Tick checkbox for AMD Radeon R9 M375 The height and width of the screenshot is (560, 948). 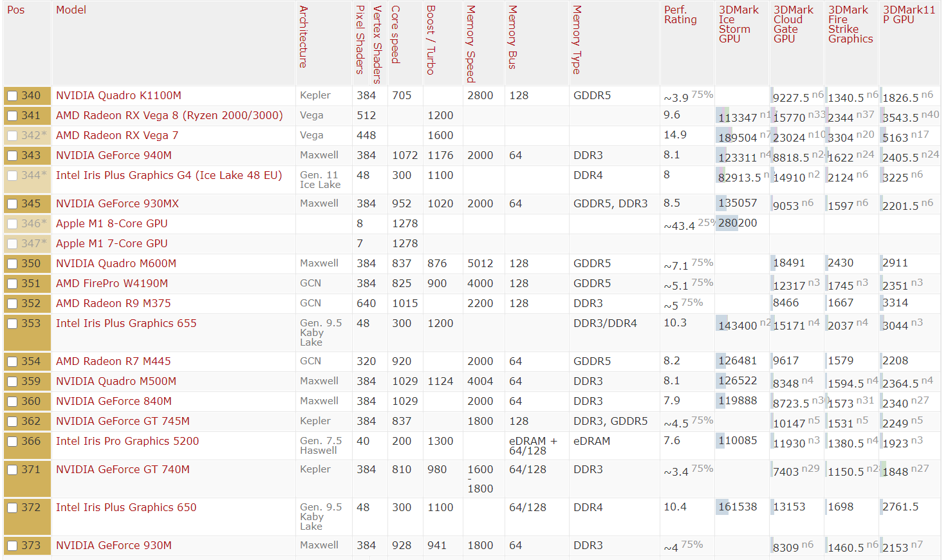coord(12,304)
